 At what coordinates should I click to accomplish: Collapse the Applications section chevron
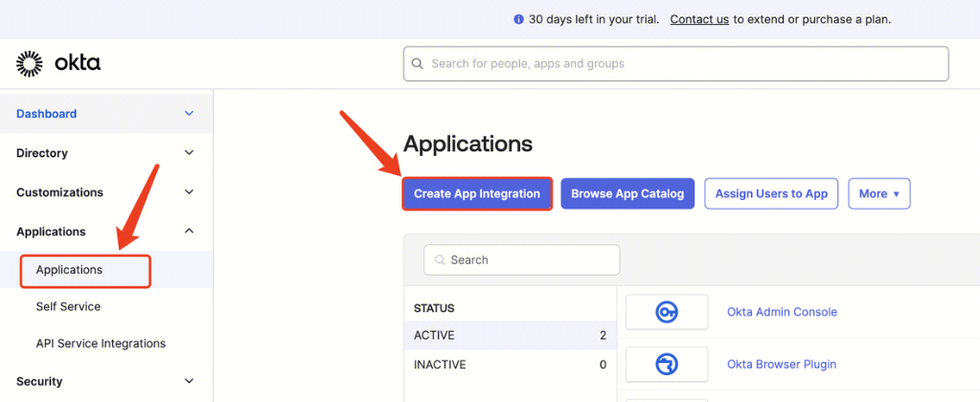(x=189, y=232)
